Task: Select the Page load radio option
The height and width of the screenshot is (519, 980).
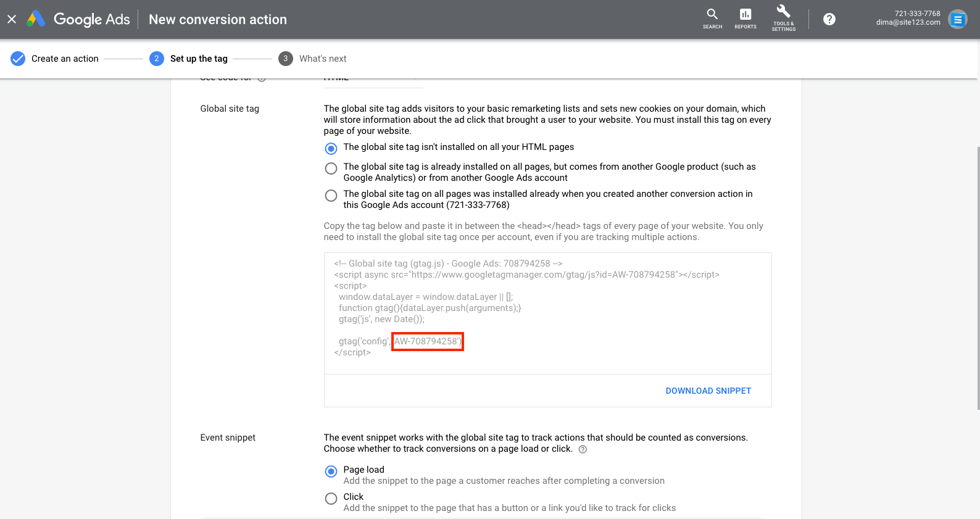Action: [x=331, y=471]
